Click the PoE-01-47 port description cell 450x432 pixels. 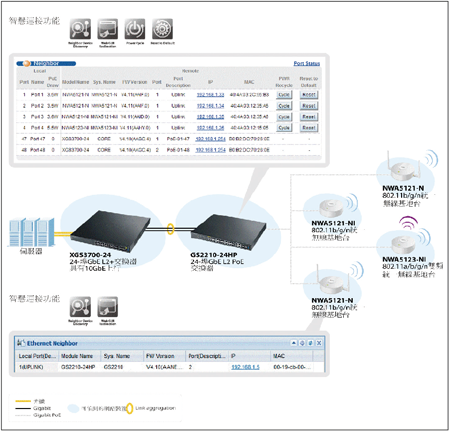178,139
